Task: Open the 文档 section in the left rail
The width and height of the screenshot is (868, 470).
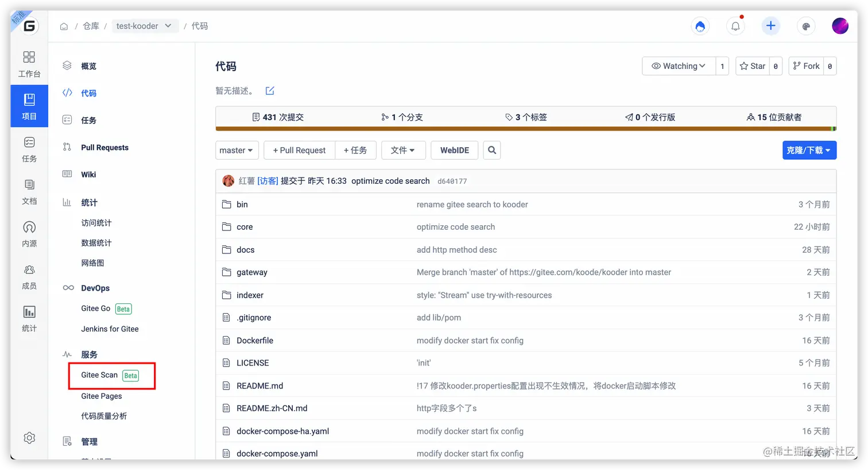Action: point(29,192)
